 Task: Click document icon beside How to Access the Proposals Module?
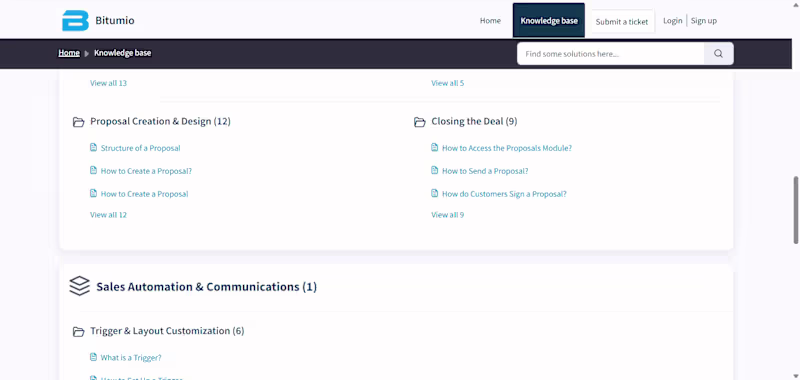(x=435, y=147)
